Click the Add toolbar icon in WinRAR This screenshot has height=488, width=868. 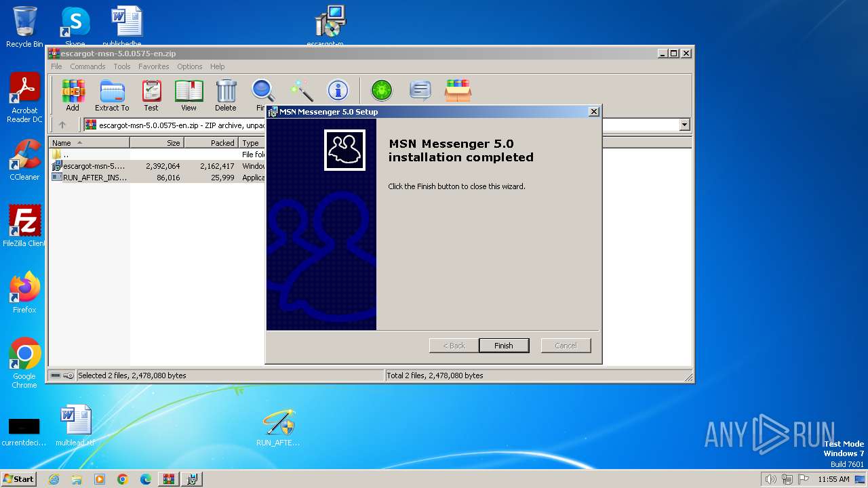[x=73, y=96]
